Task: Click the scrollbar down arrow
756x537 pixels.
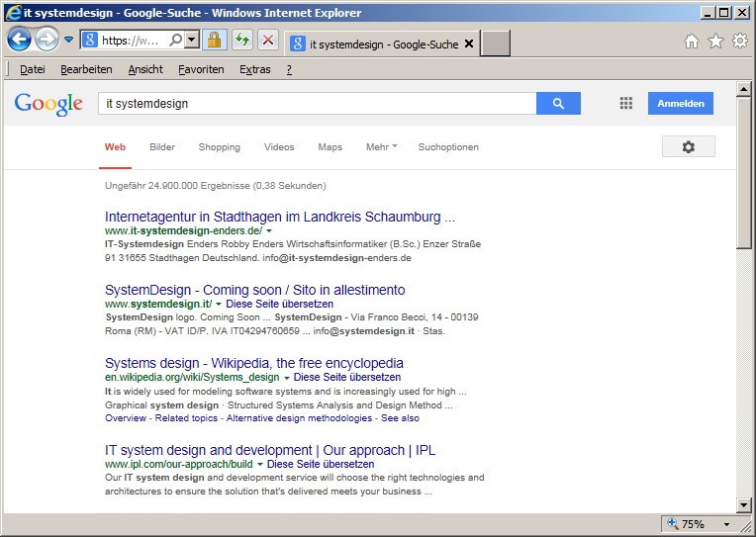Action: pyautogui.click(x=743, y=505)
